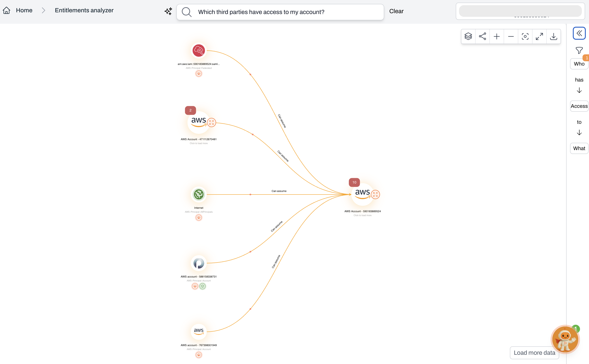Image resolution: width=589 pixels, height=364 pixels.
Task: Click 'Click to load more' under 590183889524
Action: [x=362, y=215]
